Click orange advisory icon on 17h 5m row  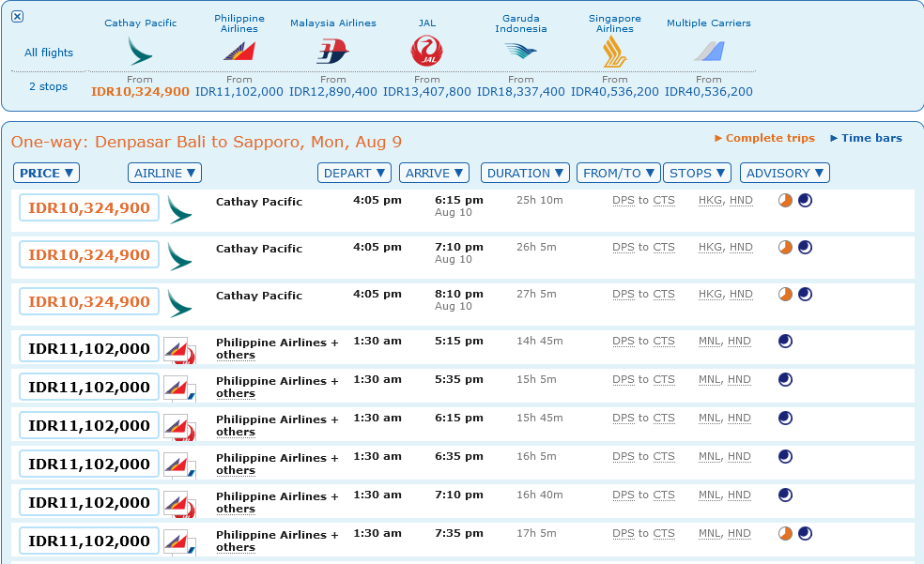[786, 533]
